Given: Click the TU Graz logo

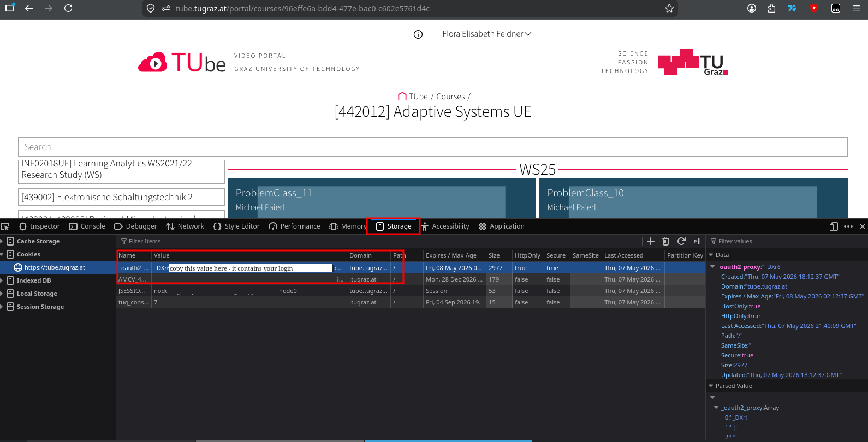Looking at the screenshot, I should click(x=693, y=62).
